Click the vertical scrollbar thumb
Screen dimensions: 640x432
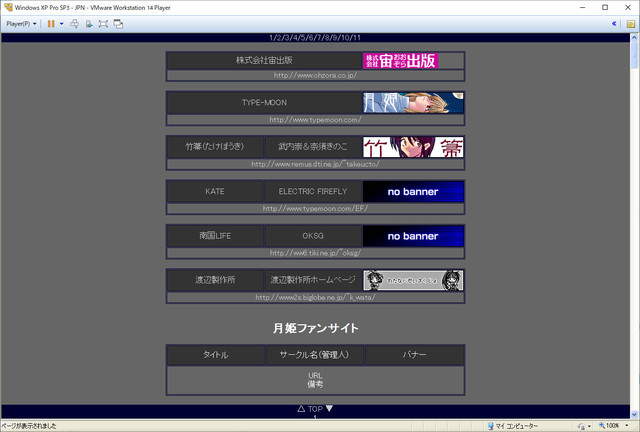[x=634, y=55]
